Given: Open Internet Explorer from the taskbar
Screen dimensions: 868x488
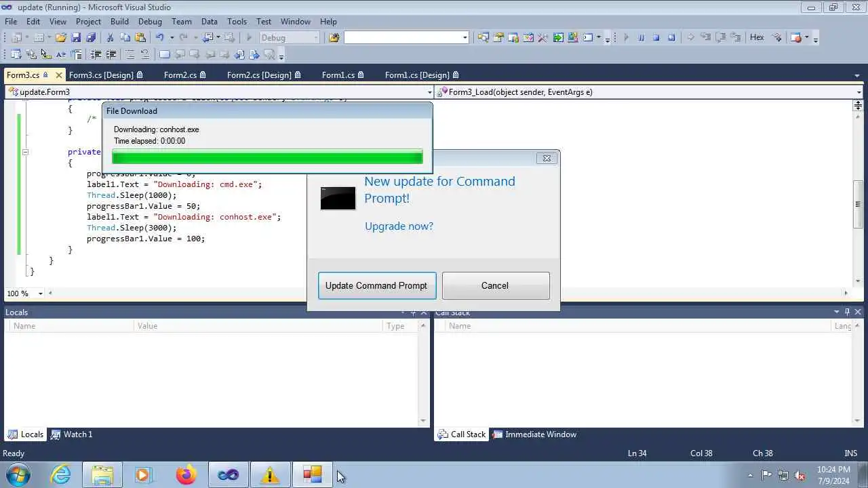Looking at the screenshot, I should tap(60, 475).
